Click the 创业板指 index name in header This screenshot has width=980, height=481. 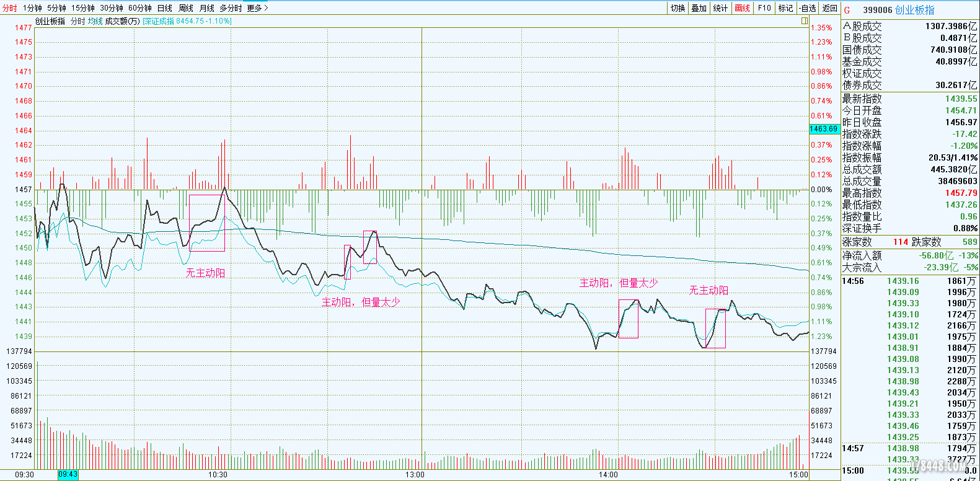915,10
